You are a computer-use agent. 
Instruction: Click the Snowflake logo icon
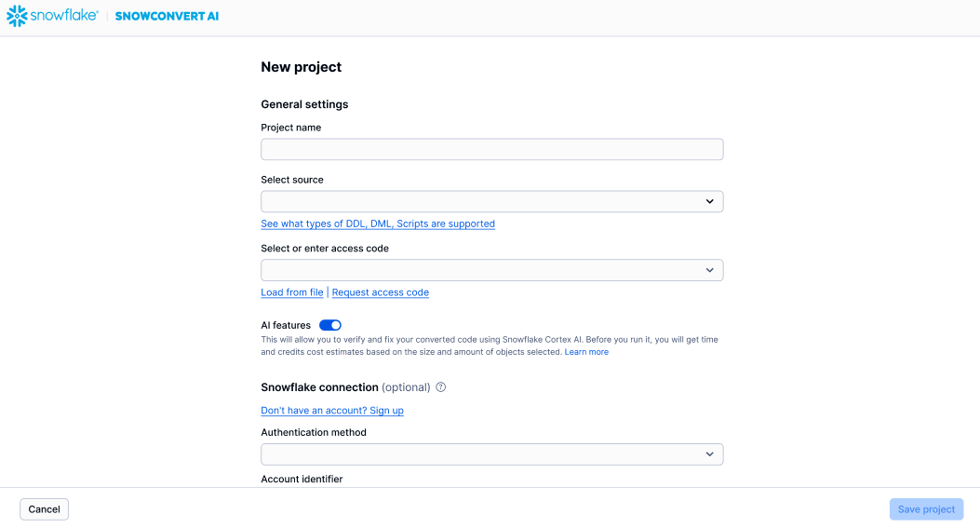tap(17, 16)
